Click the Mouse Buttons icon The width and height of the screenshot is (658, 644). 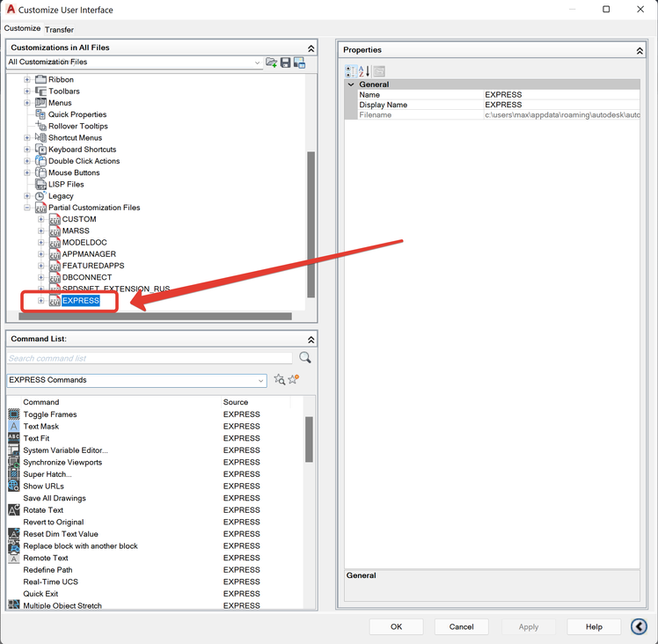point(40,172)
